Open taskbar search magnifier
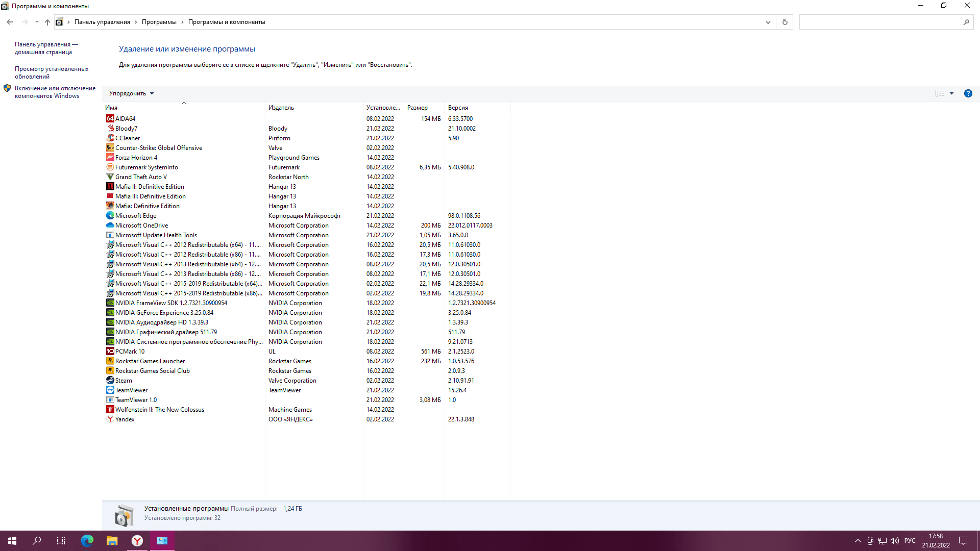 tap(37, 541)
